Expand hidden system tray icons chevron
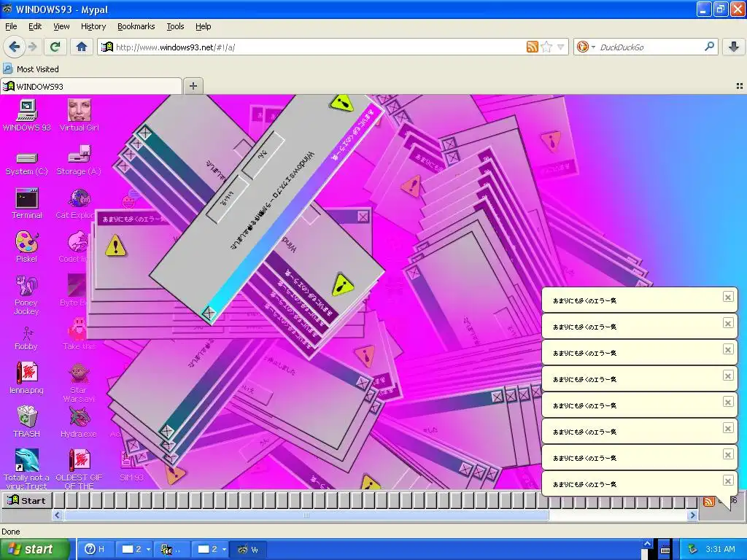747x560 pixels. pyautogui.click(x=647, y=544)
